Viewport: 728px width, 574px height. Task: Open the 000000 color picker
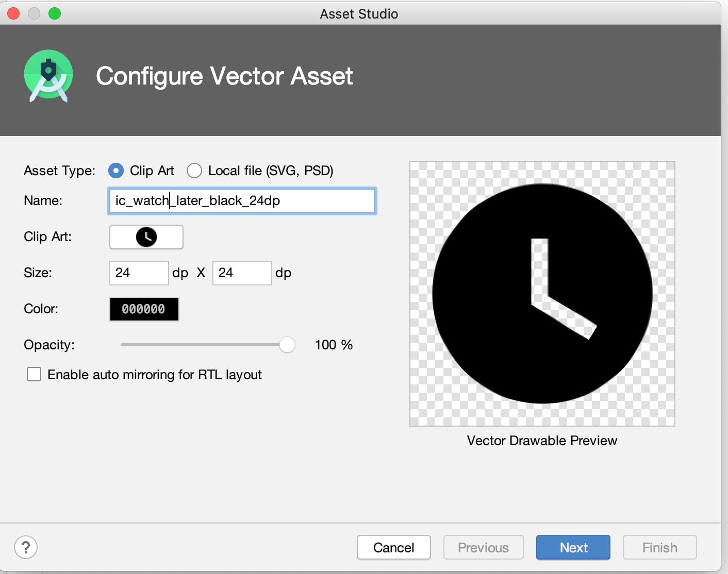tap(144, 309)
